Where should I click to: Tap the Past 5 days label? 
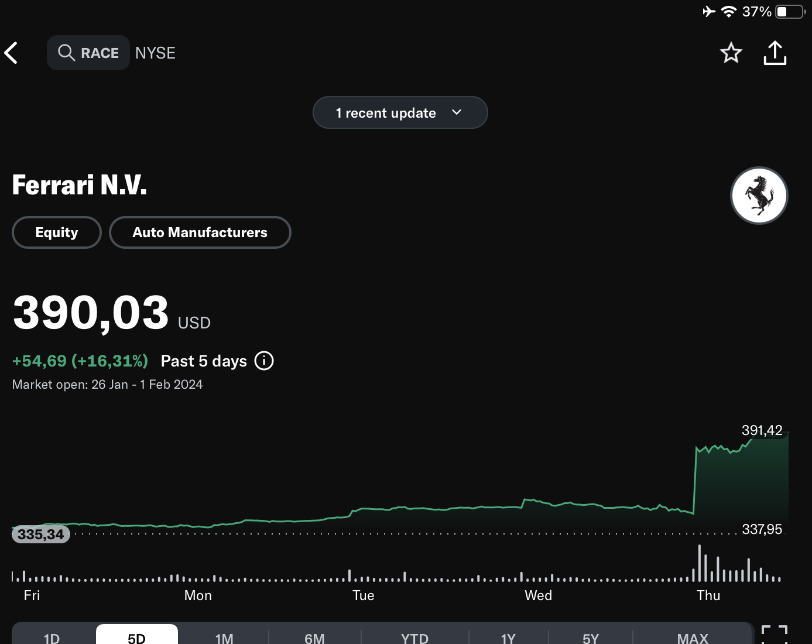204,361
